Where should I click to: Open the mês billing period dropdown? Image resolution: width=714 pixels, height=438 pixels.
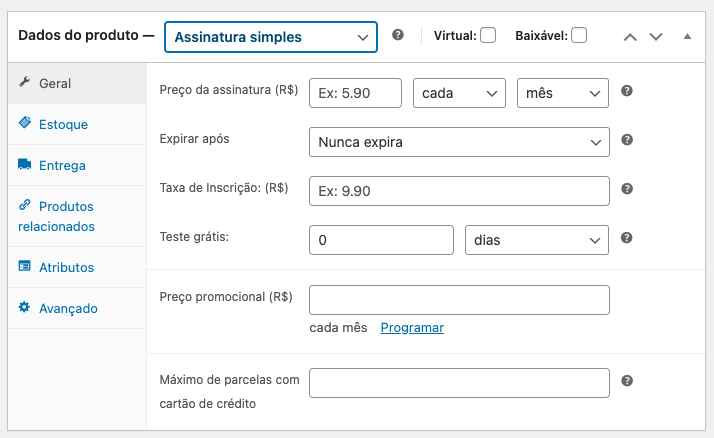pyautogui.click(x=563, y=93)
